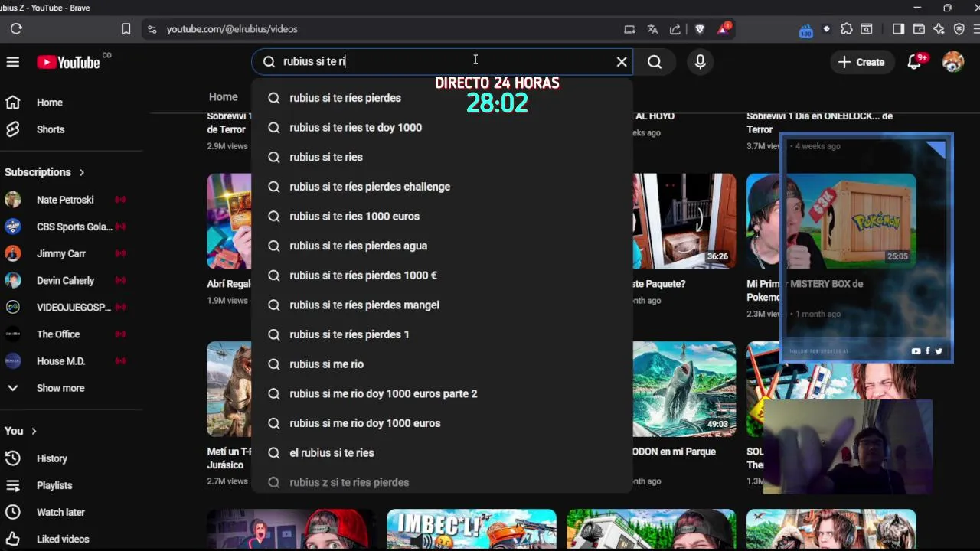Open the IMBECIL video thumbnail
Viewport: 980px width, 551px height.
click(x=472, y=530)
